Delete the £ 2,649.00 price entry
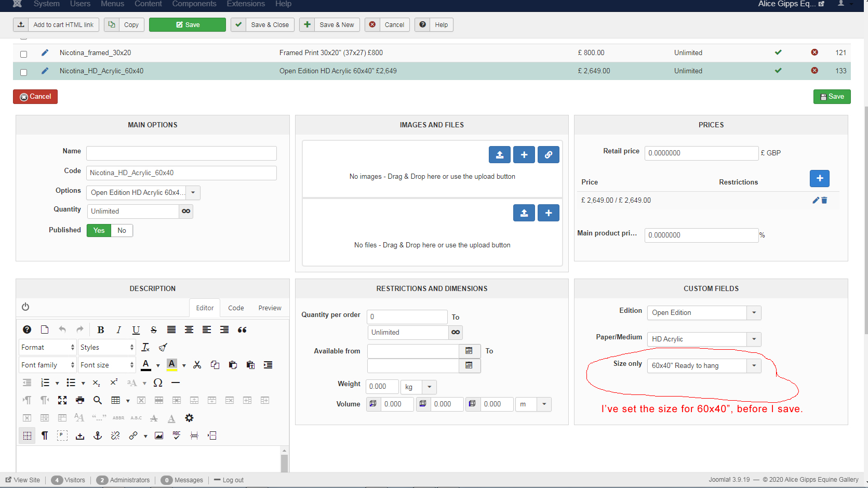Viewport: 868px width, 488px height. pos(824,201)
